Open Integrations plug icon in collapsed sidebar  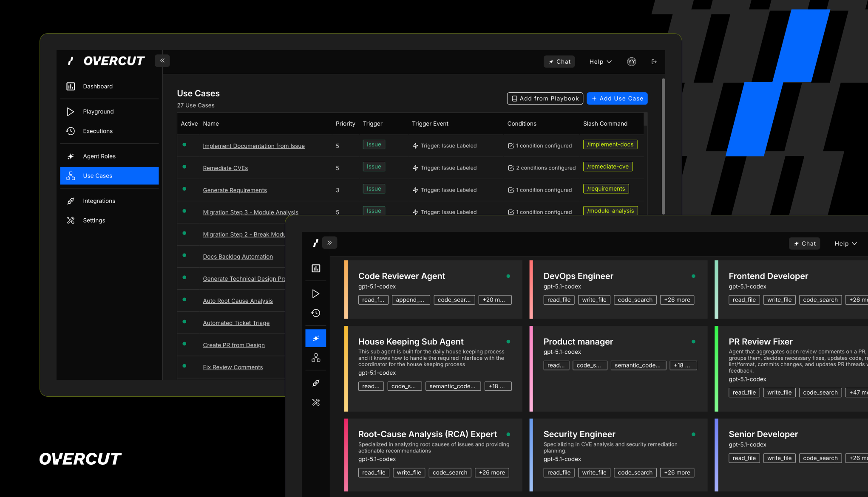[315, 383]
